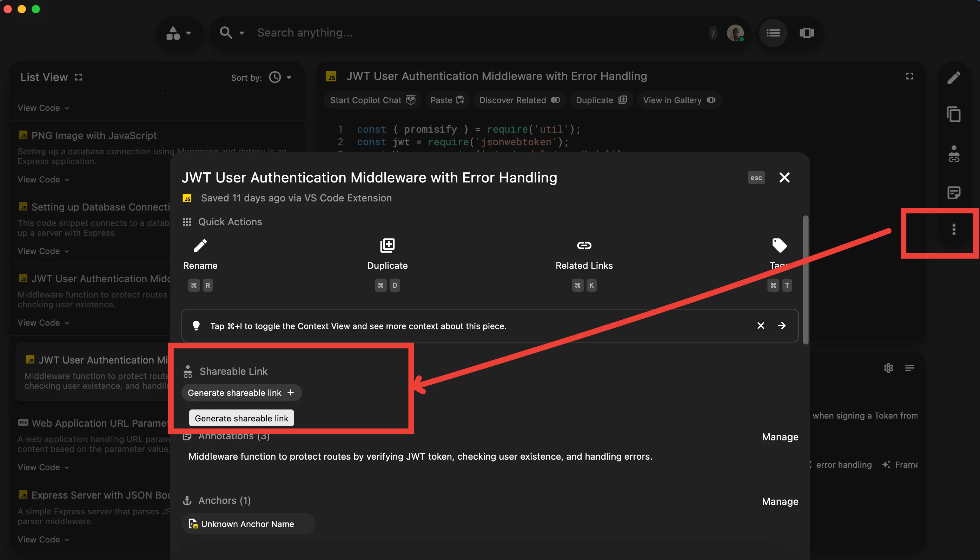This screenshot has height=560, width=980.
Task: Click the edit pencil icon in right sidebar
Action: pos(953,78)
